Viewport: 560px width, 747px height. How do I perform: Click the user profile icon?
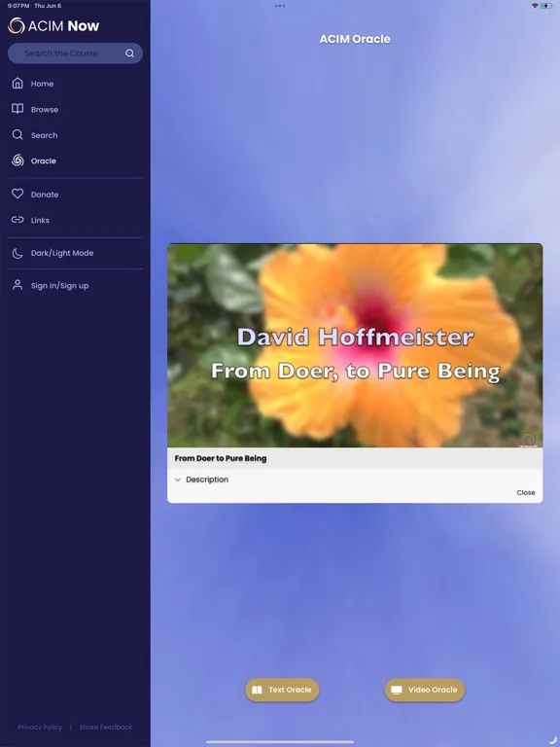(x=17, y=285)
